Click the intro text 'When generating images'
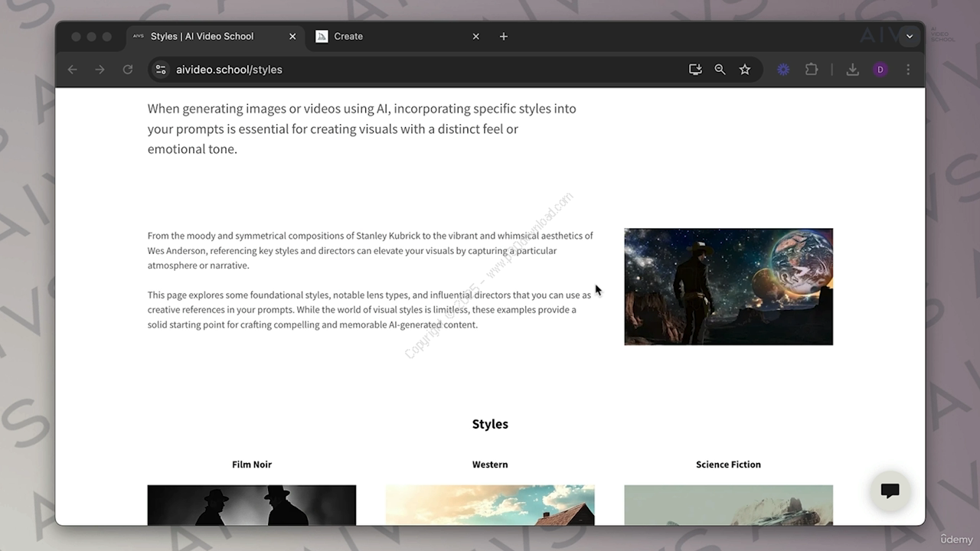Viewport: 980px width, 551px height. pyautogui.click(x=362, y=129)
